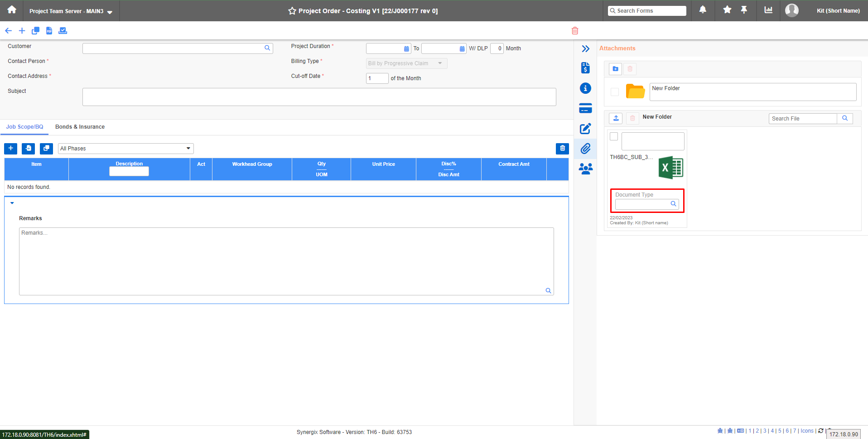Create a new attachment folder
Viewport: 868px width, 439px height.
click(x=615, y=69)
